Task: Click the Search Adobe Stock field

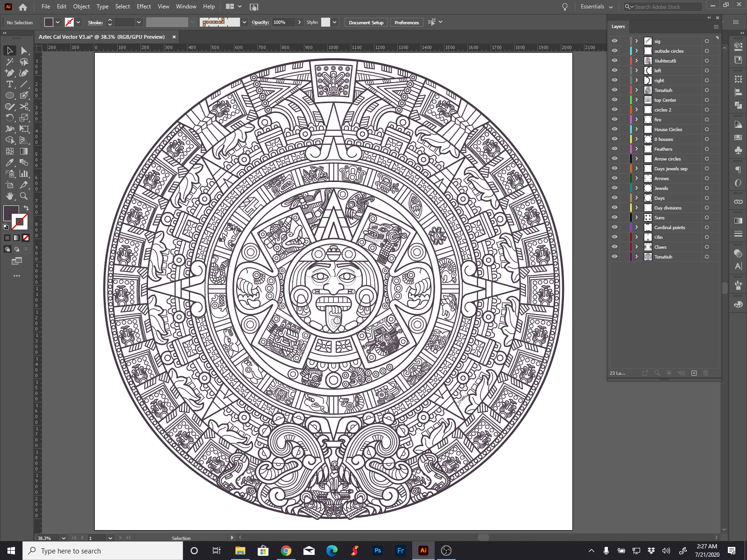Action: pos(663,7)
